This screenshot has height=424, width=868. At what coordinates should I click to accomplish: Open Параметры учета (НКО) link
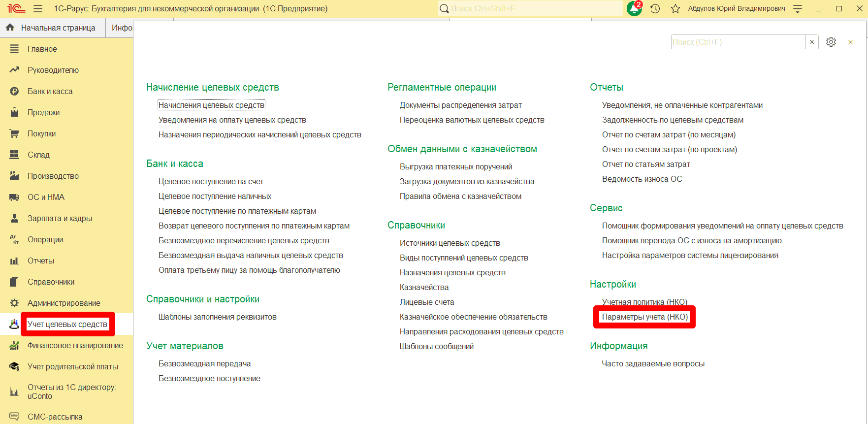click(644, 317)
